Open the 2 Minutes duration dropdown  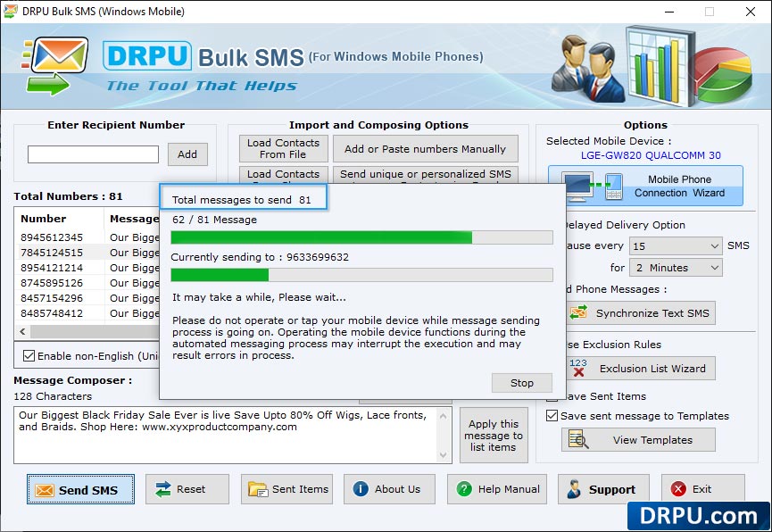coord(676,268)
